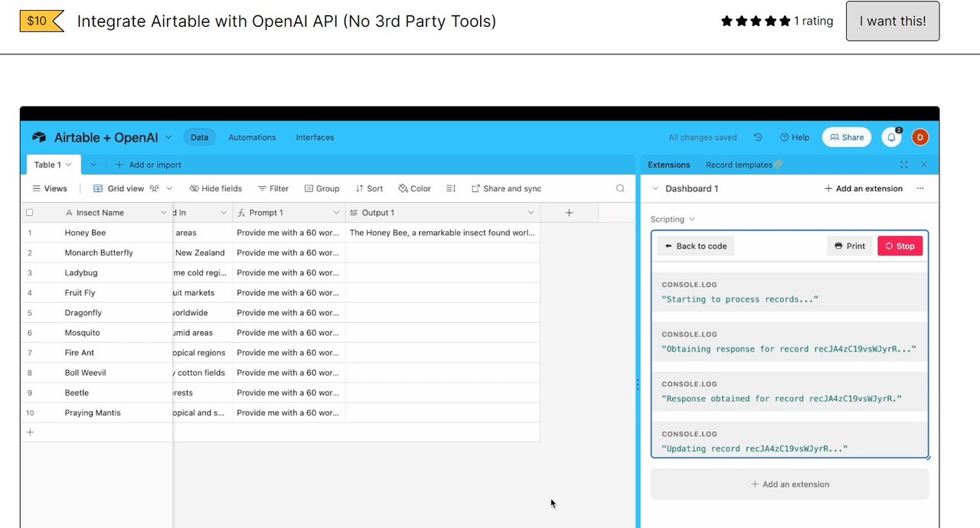
Task: Switch to the Automations tab
Action: coord(252,138)
